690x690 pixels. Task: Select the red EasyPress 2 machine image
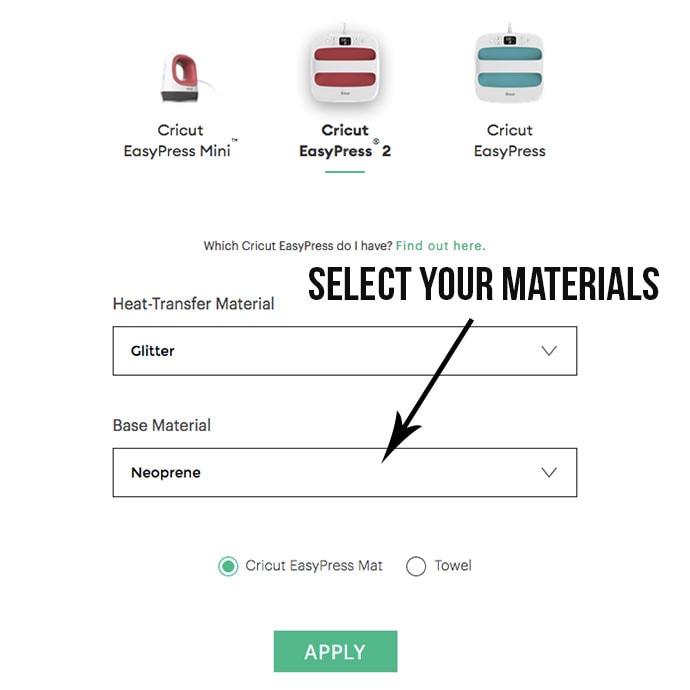(345, 65)
